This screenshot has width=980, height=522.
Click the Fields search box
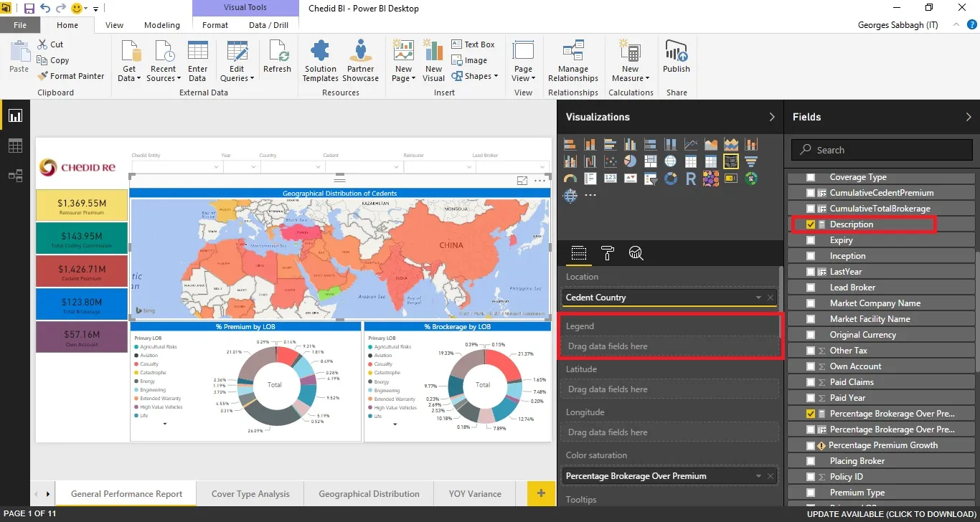pyautogui.click(x=882, y=150)
